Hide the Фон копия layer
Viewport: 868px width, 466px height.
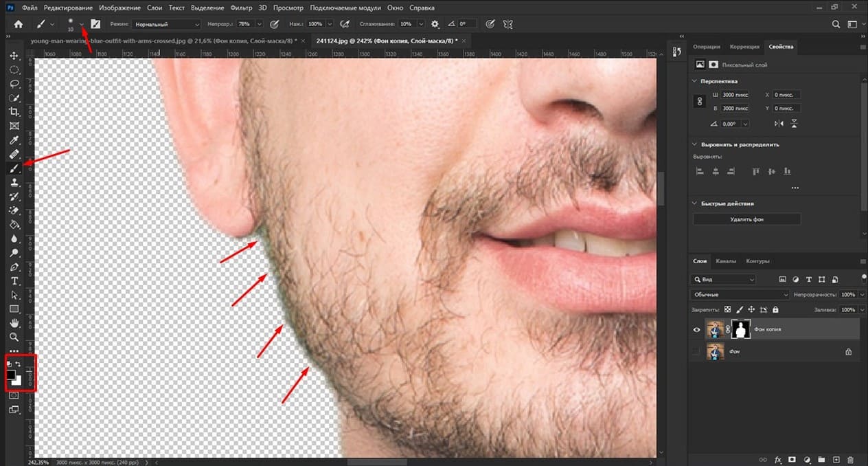click(696, 330)
